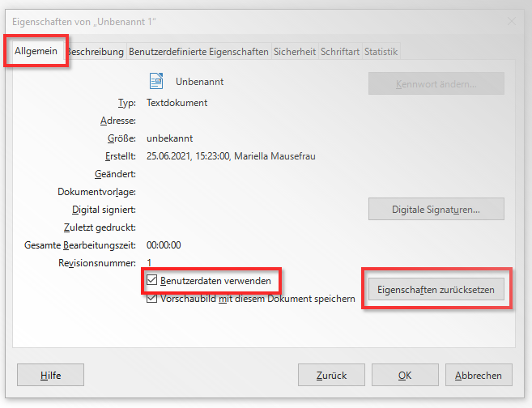Open Digitale Signaturen dialog

[436, 209]
